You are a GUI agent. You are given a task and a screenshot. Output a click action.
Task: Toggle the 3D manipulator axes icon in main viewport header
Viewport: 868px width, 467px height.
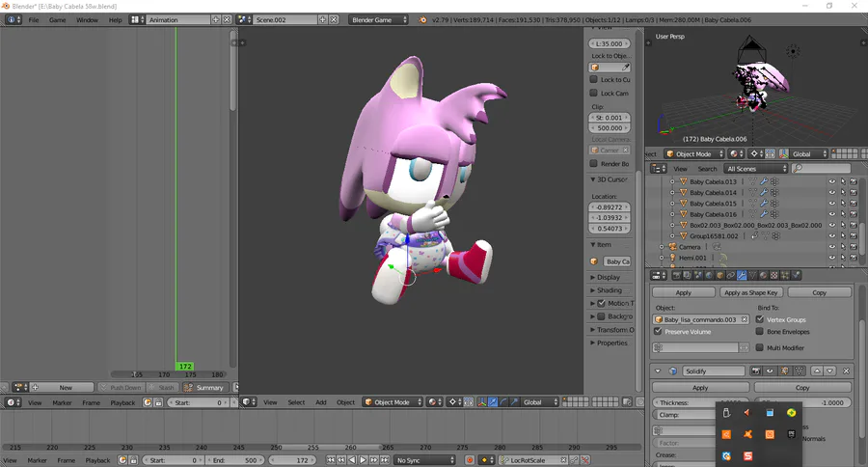[x=481, y=402]
